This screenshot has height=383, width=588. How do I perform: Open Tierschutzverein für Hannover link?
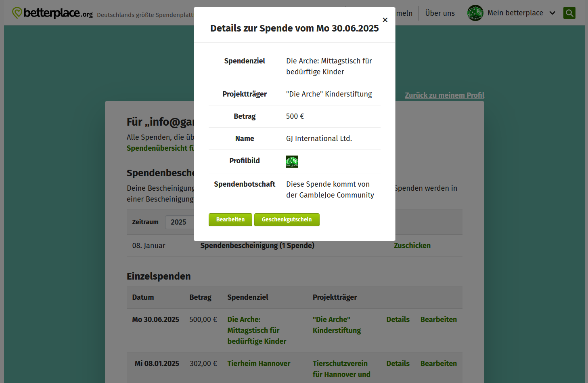[x=341, y=369]
